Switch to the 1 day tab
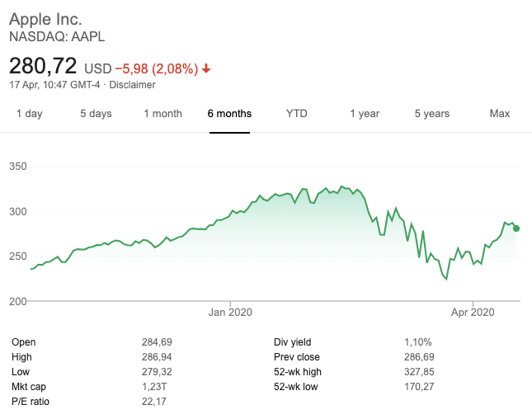This screenshot has width=532, height=419. click(x=30, y=114)
